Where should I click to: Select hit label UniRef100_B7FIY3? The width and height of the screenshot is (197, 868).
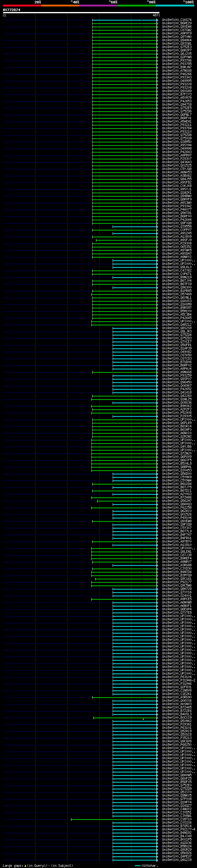pos(176,94)
